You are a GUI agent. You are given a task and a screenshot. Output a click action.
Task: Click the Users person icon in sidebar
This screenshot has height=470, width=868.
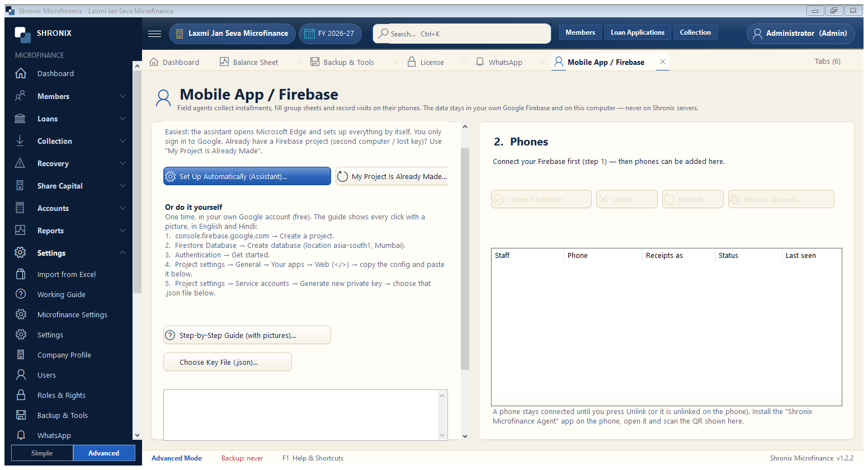click(x=21, y=375)
